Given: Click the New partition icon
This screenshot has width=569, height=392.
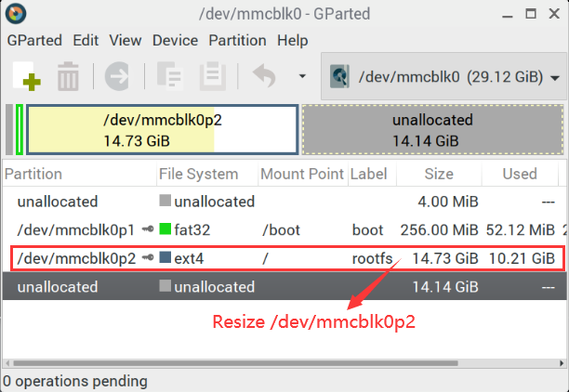Looking at the screenshot, I should coord(27,76).
